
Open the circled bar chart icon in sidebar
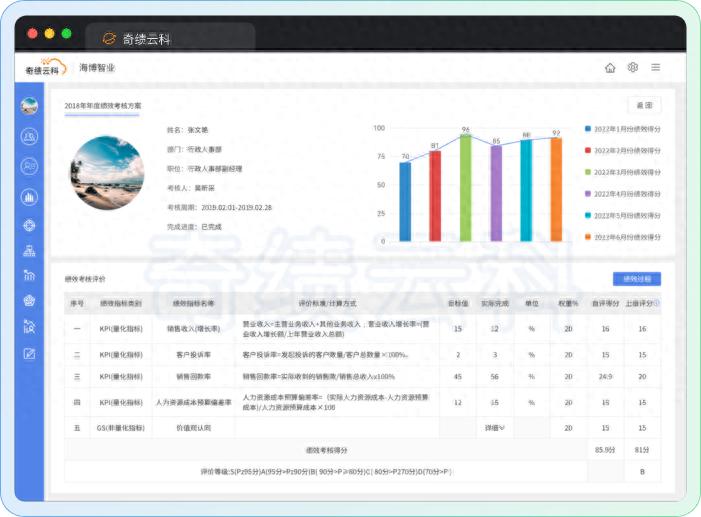29,197
